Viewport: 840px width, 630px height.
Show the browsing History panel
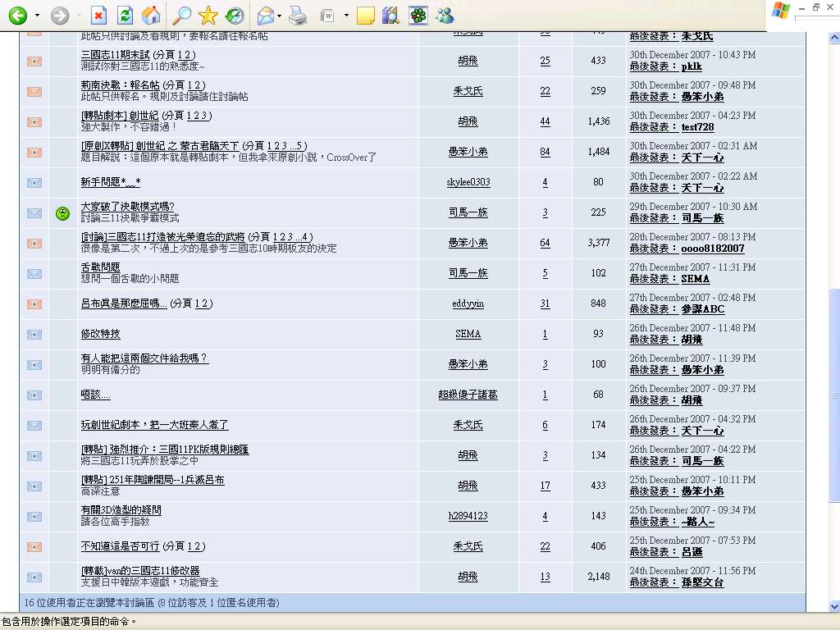click(235, 16)
